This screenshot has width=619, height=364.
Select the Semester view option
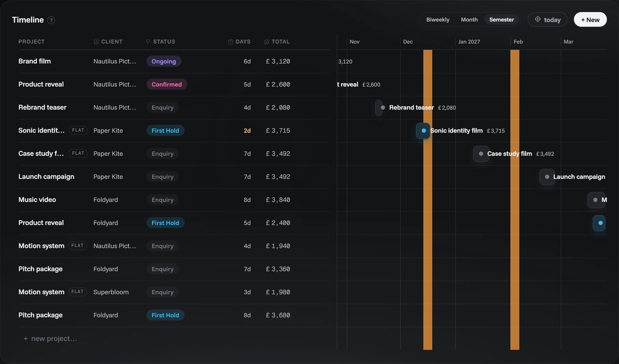tap(501, 20)
